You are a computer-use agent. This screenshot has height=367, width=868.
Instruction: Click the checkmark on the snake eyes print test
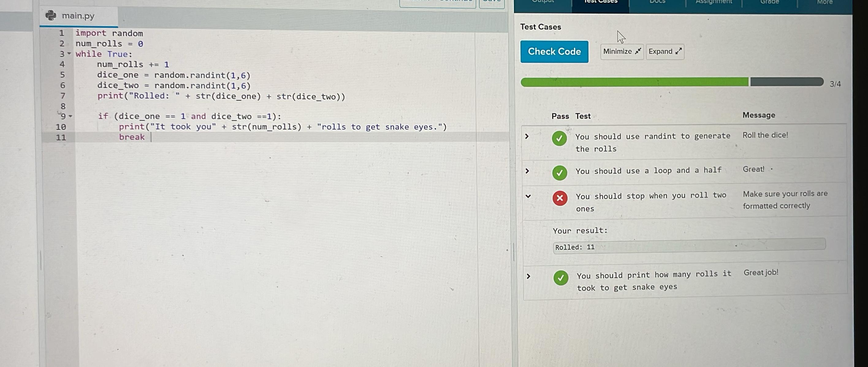[560, 278]
